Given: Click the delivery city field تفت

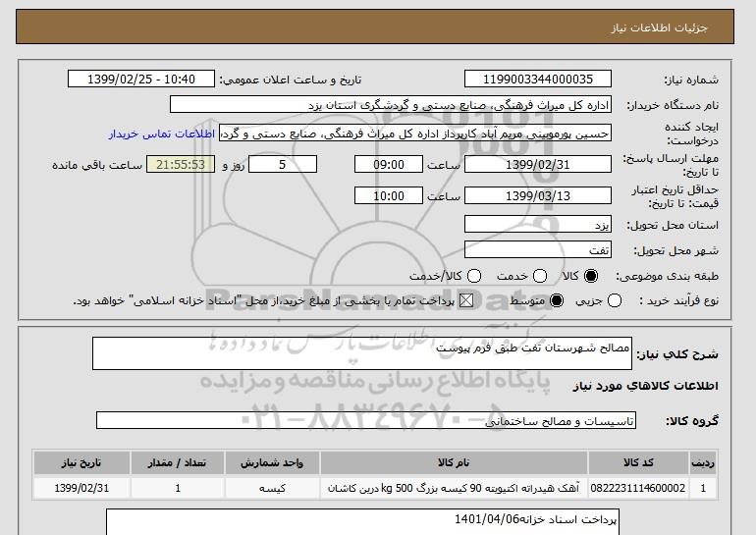Looking at the screenshot, I should 538,249.
